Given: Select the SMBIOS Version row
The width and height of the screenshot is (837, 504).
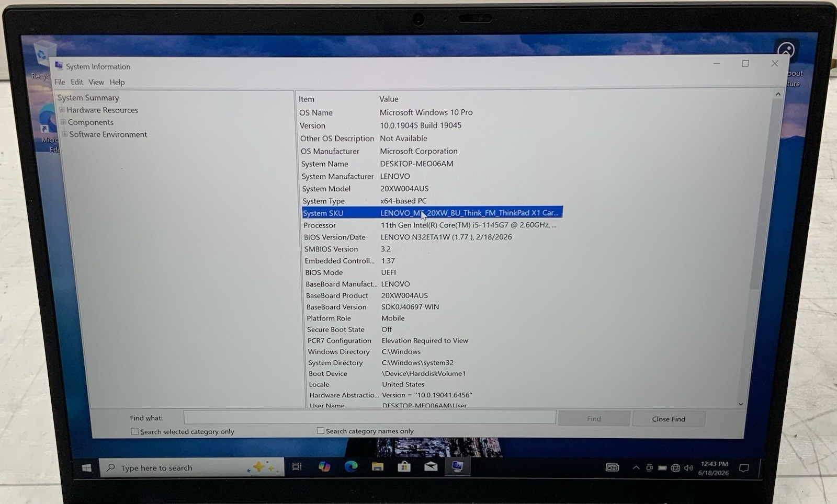Looking at the screenshot, I should [348, 249].
